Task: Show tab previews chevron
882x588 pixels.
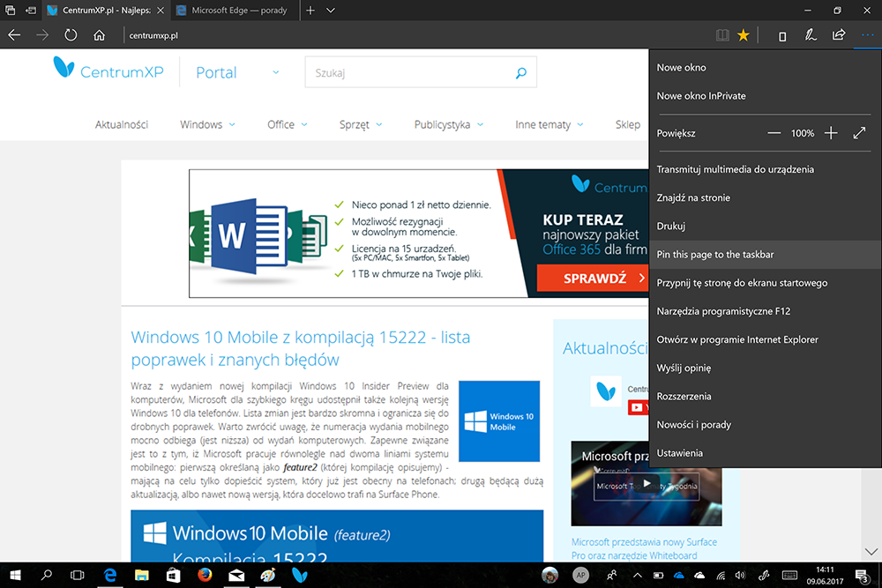Action: pyautogui.click(x=331, y=10)
